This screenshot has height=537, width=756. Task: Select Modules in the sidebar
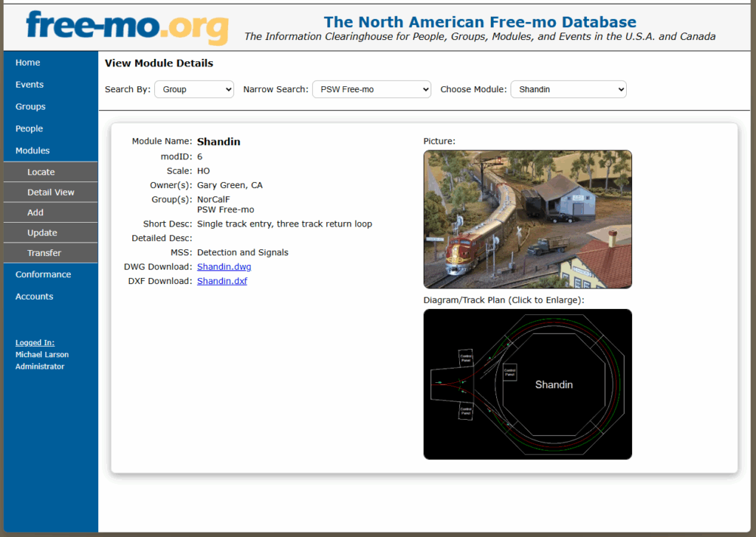[32, 150]
